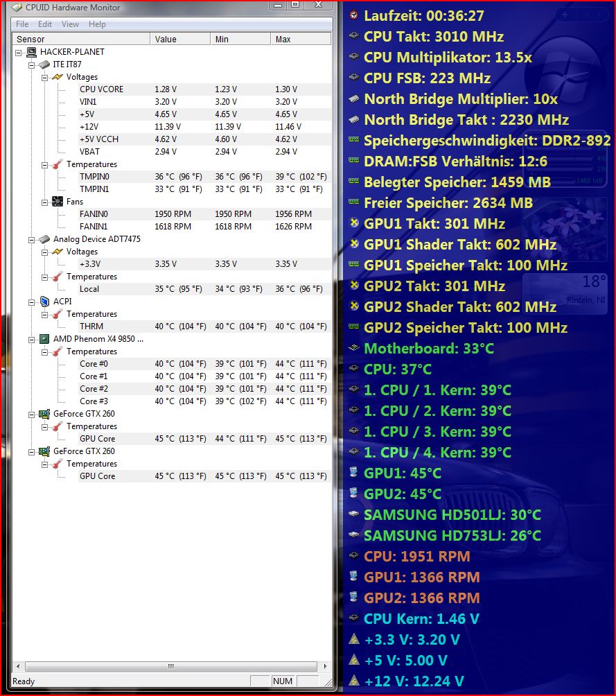Collapse the ACPI node
Screen dimensions: 616x696
tap(31, 302)
